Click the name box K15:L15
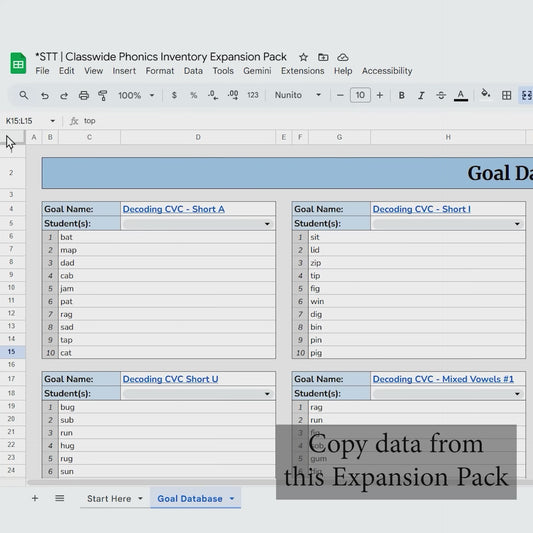Viewport: 533px width, 533px height. coord(19,121)
